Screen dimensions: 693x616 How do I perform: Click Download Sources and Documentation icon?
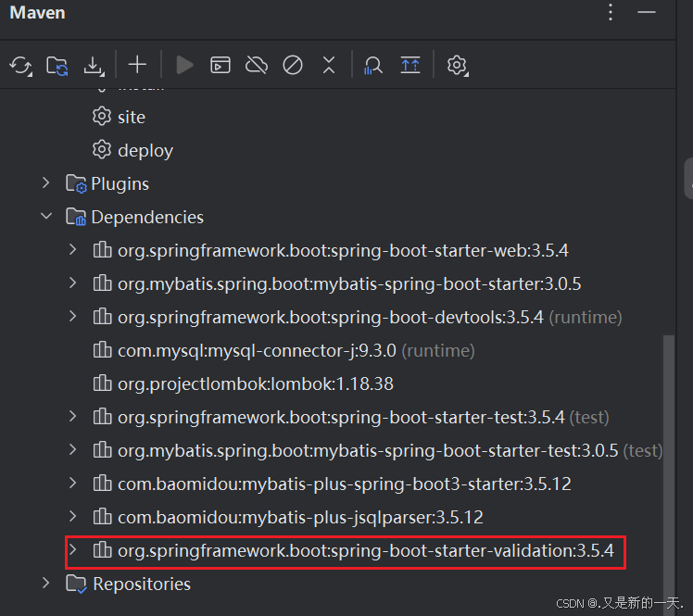point(94,66)
